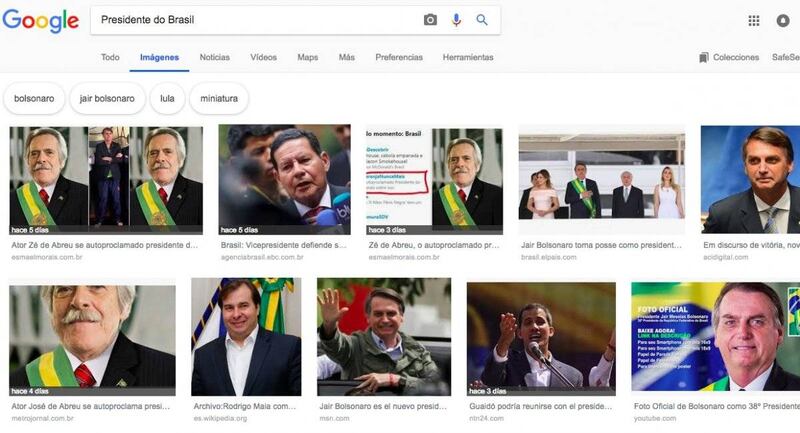Open the Preferencias dropdown
This screenshot has width=800, height=433.
point(399,58)
